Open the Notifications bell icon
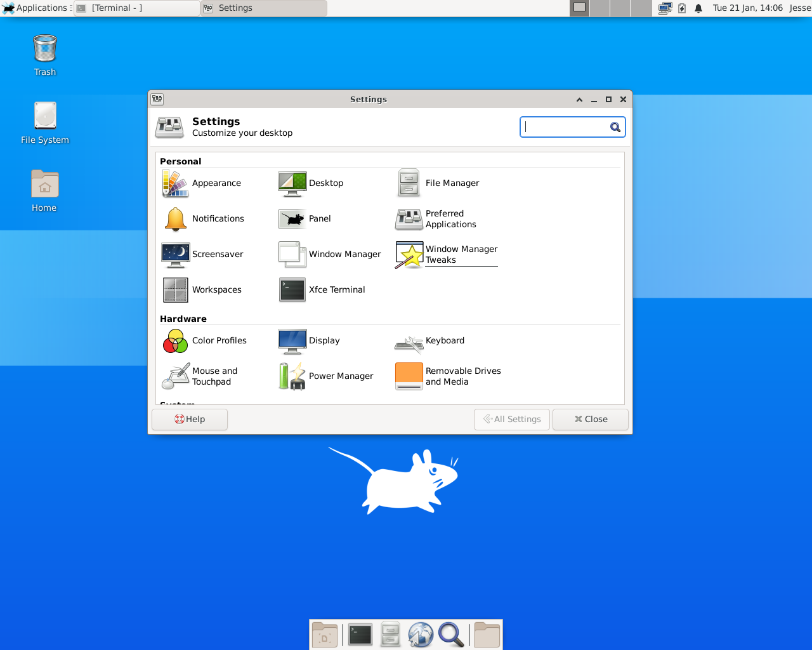This screenshot has height=650, width=812. coord(176,218)
